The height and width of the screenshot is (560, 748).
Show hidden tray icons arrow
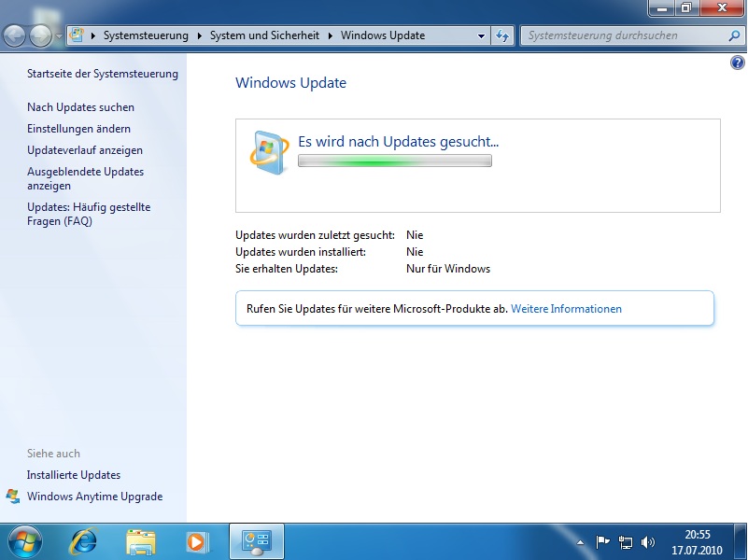[581, 541]
